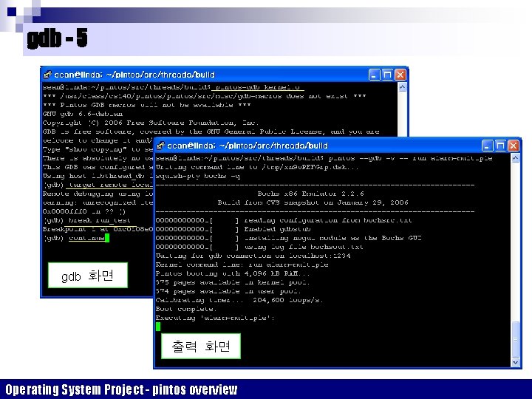Click the 'gdb 화면' label box

(87, 275)
